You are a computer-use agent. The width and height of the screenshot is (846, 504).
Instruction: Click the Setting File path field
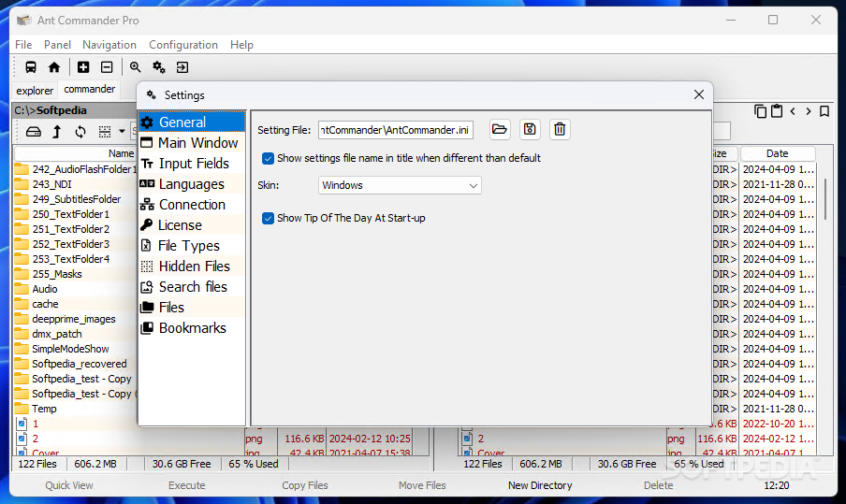click(x=396, y=130)
